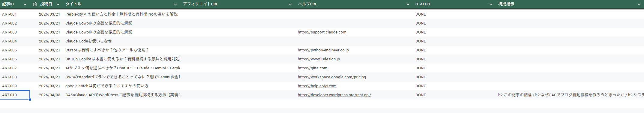Select cell ART-008
Viewport: 644px width, 113px height.
coord(15,77)
